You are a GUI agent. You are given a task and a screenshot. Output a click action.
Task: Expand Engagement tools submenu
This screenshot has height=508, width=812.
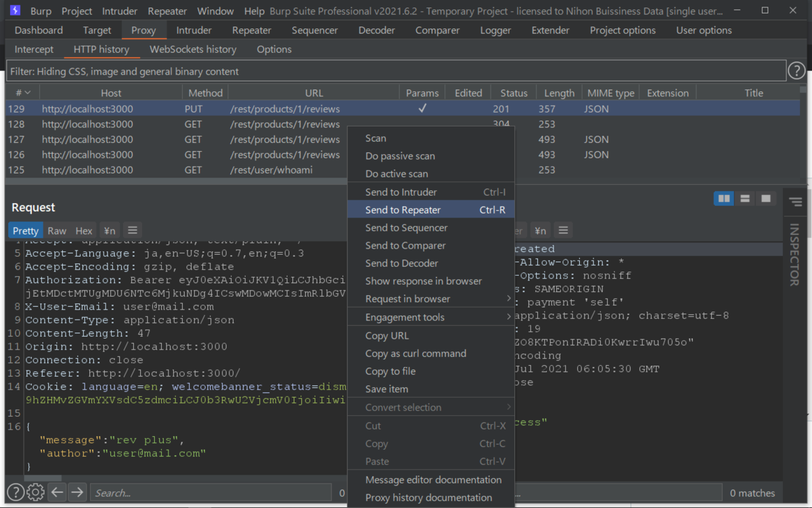(x=431, y=317)
